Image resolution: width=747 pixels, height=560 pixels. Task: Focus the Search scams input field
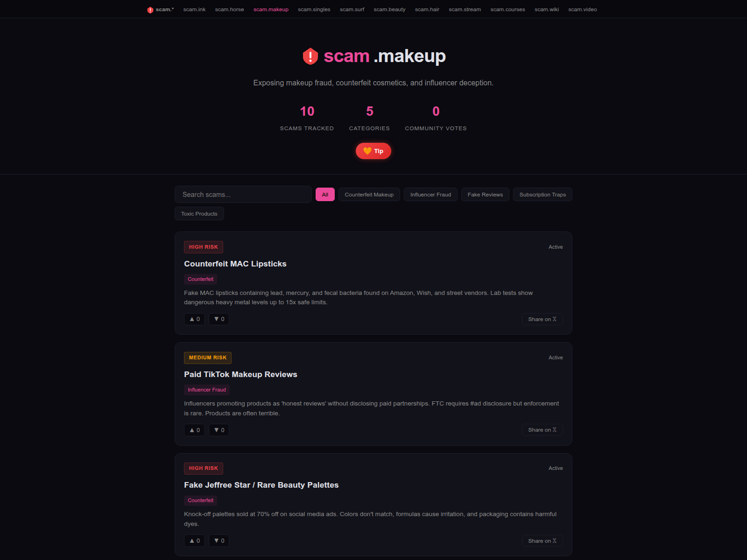pos(243,195)
